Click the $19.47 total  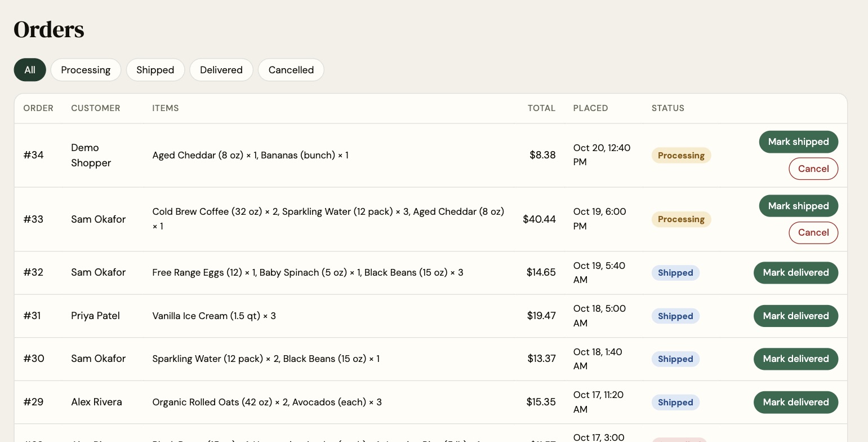(x=541, y=316)
